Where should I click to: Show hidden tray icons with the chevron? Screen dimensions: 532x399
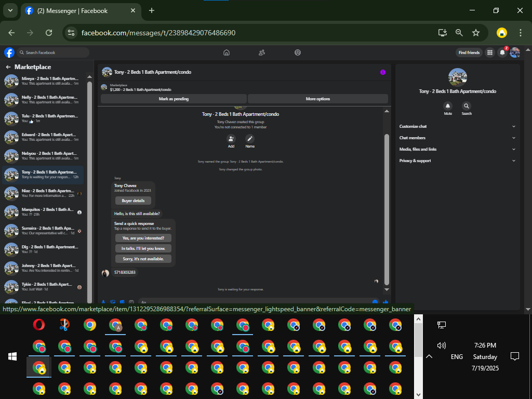429,356
